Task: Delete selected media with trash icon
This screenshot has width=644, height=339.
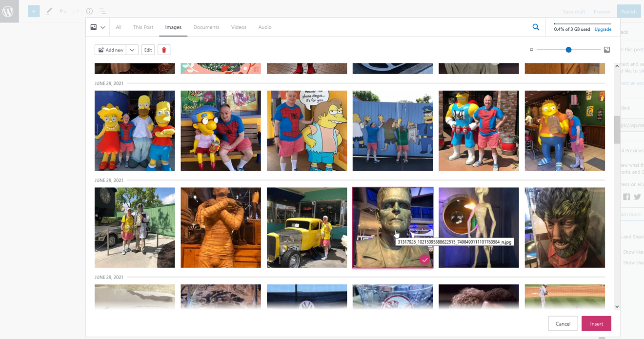Action: tap(164, 50)
